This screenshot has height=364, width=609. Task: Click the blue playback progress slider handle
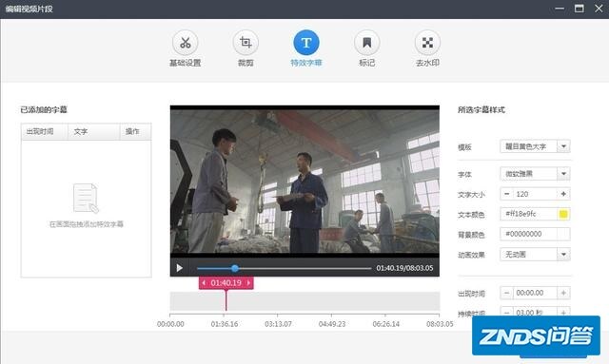click(235, 268)
